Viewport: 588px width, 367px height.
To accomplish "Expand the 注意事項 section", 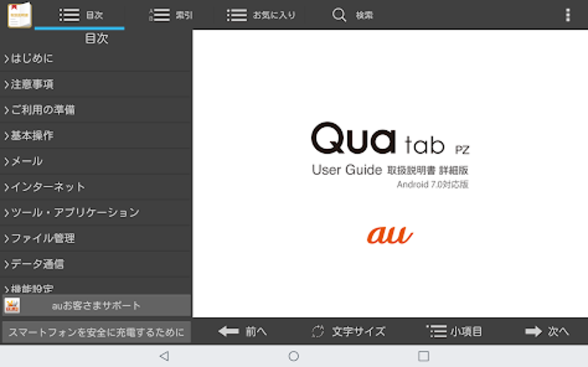I will tap(96, 84).
